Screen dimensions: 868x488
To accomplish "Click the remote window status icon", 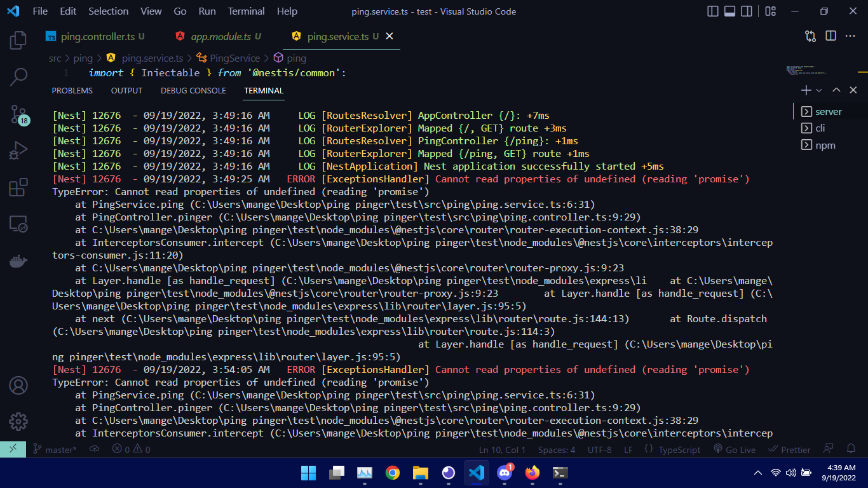I will pos(13,449).
